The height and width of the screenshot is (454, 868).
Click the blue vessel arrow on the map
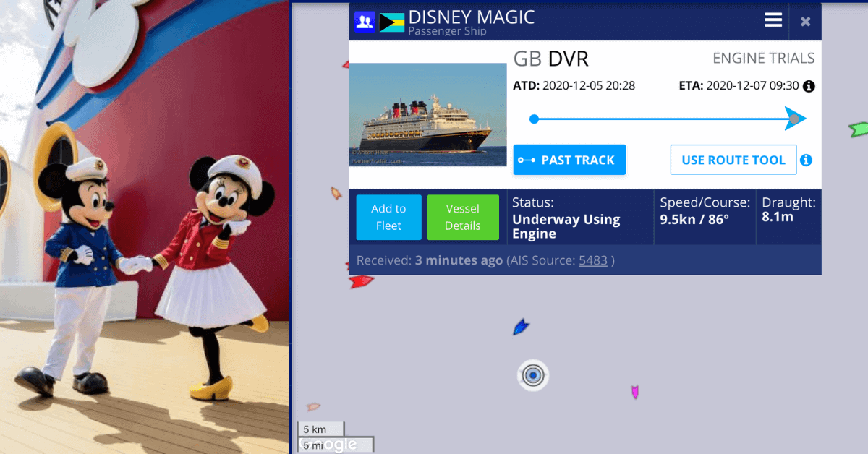point(522,326)
